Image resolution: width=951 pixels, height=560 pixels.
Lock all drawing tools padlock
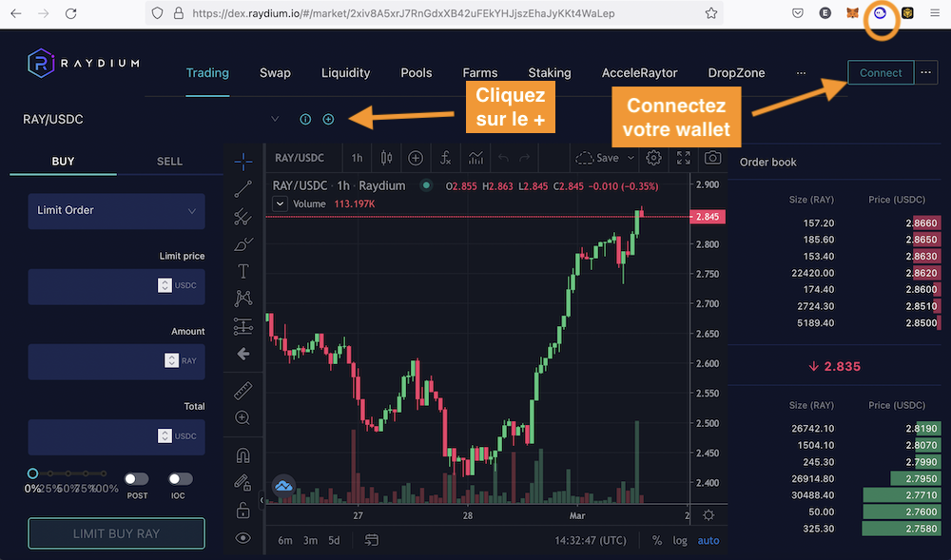243,511
